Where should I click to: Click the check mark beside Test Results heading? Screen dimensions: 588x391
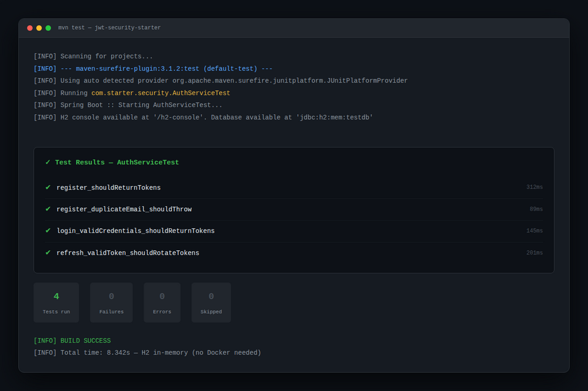(x=47, y=163)
